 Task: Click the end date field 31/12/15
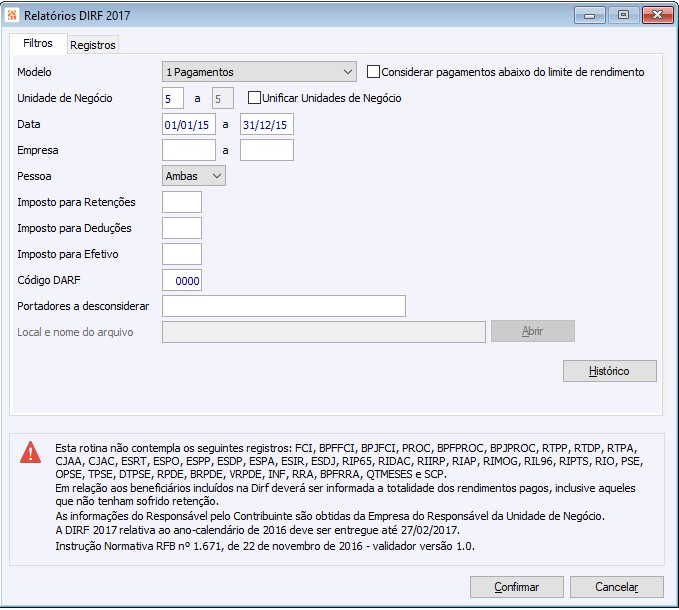pos(267,124)
